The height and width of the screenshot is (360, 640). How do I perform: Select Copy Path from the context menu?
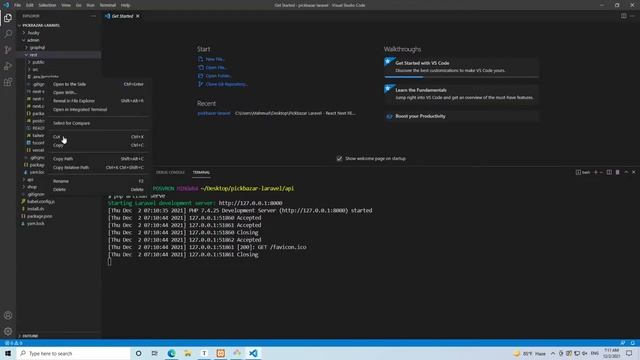tap(98, 159)
